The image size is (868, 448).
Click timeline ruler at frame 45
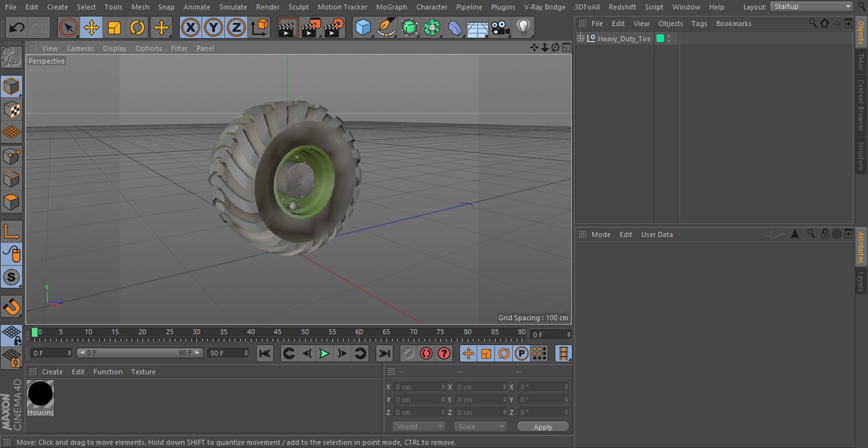tap(278, 332)
